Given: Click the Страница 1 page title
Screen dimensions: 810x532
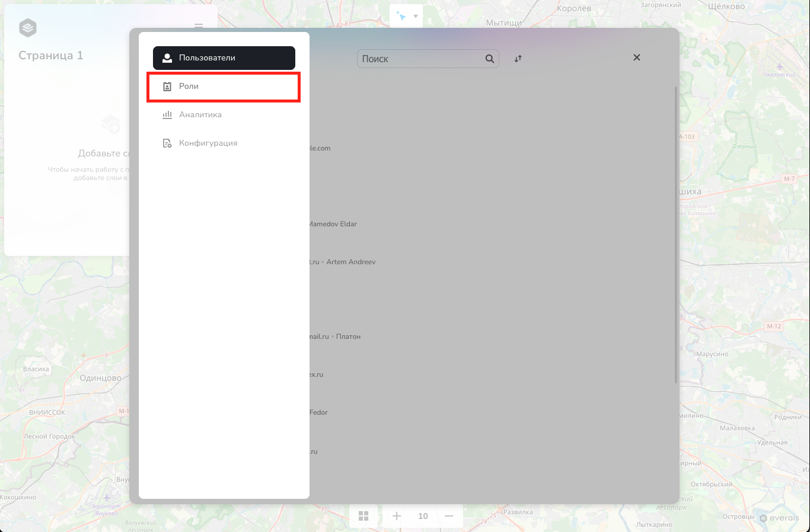Looking at the screenshot, I should [51, 55].
